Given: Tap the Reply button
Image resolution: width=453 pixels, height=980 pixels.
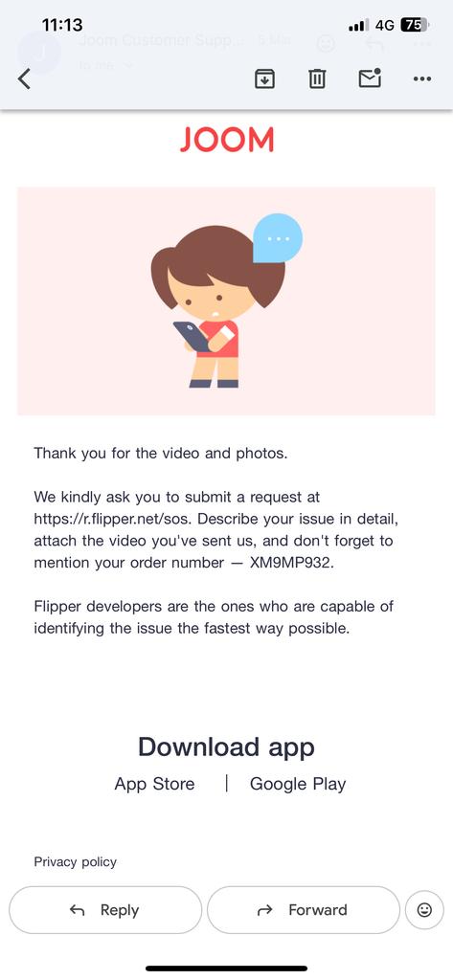Looking at the screenshot, I should (x=105, y=910).
